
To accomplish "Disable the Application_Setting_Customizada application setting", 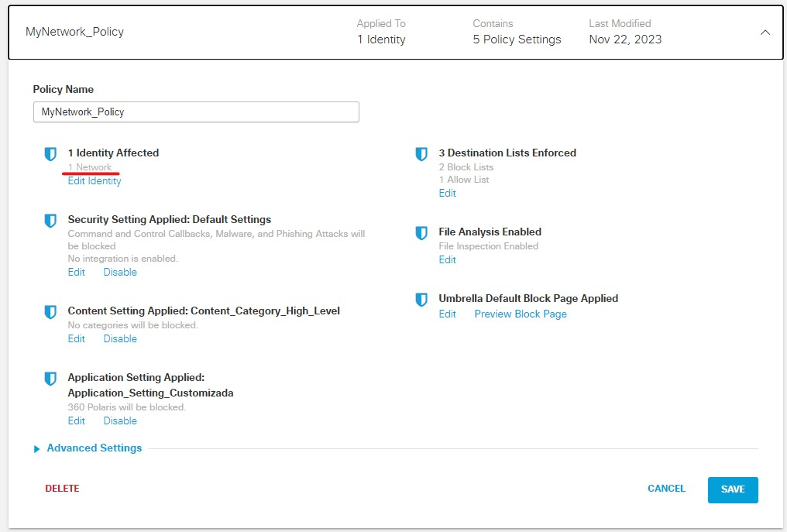I will (119, 420).
